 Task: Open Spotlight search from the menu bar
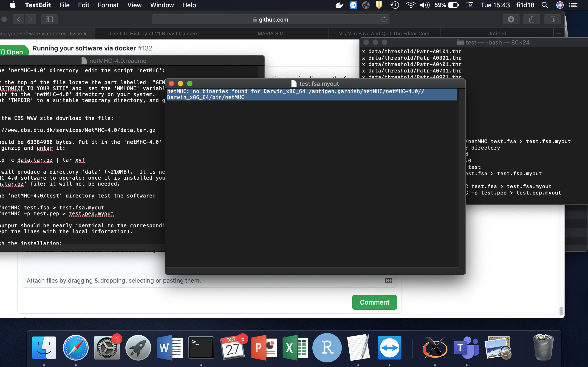545,5
